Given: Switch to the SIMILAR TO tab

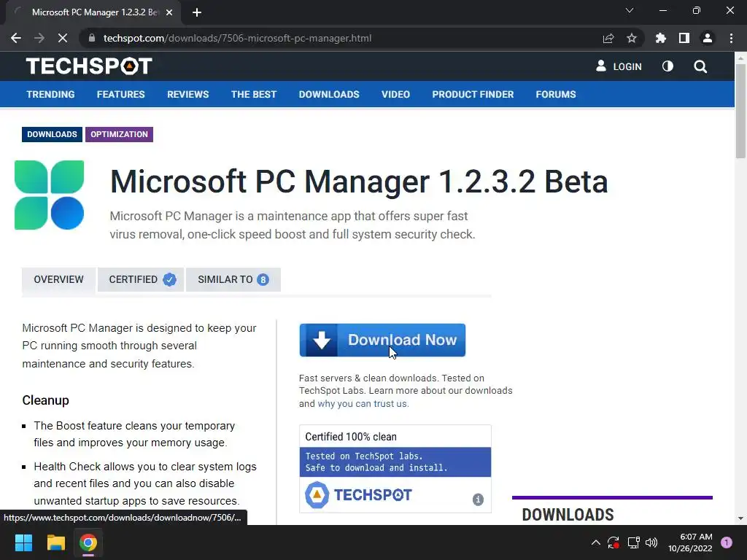Looking at the screenshot, I should (233, 279).
